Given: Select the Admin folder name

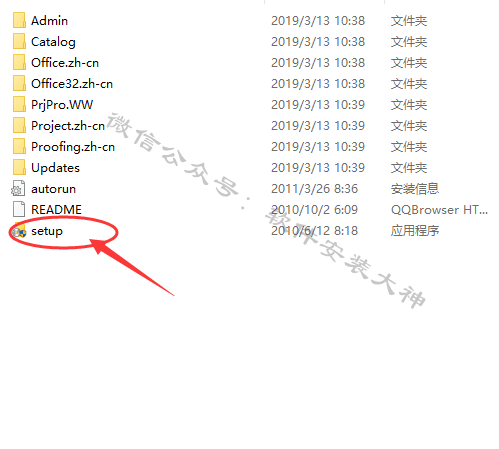Looking at the screenshot, I should pyautogui.click(x=49, y=21).
